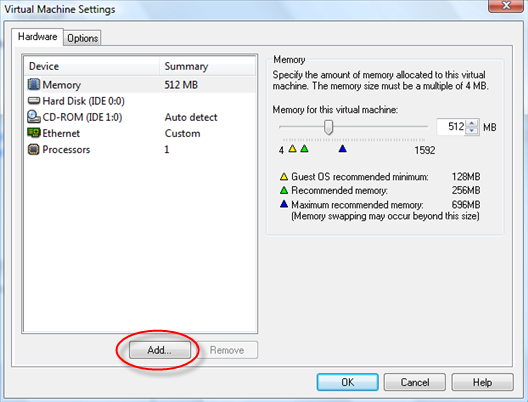Click the yellow triangle marker under slider
528x402 pixels.
click(x=293, y=148)
